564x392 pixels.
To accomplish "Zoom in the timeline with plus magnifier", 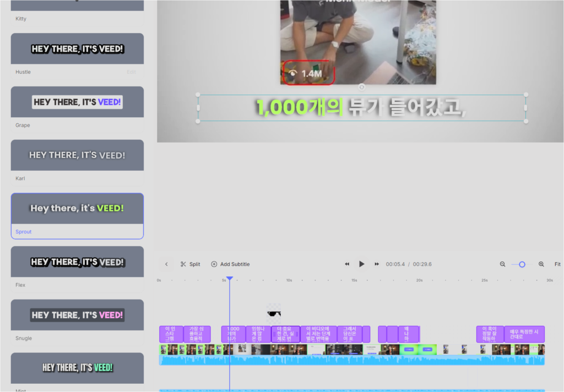I will coord(541,264).
